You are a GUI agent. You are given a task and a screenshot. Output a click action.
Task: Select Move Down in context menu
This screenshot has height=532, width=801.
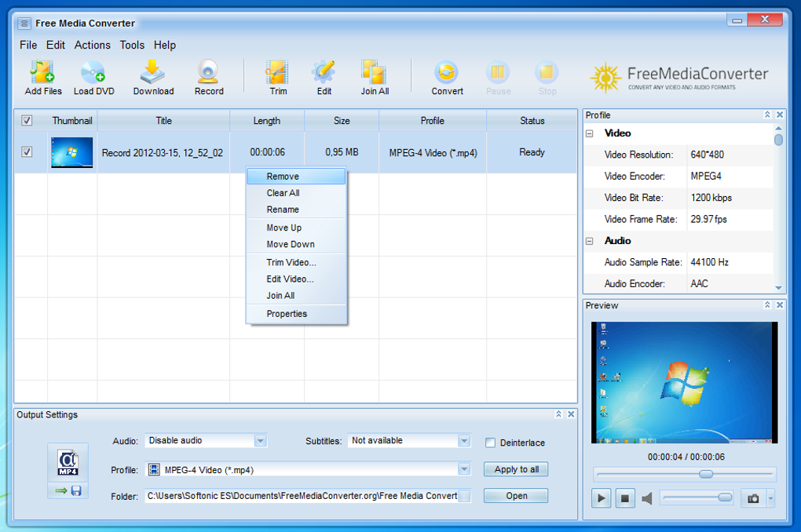click(296, 244)
